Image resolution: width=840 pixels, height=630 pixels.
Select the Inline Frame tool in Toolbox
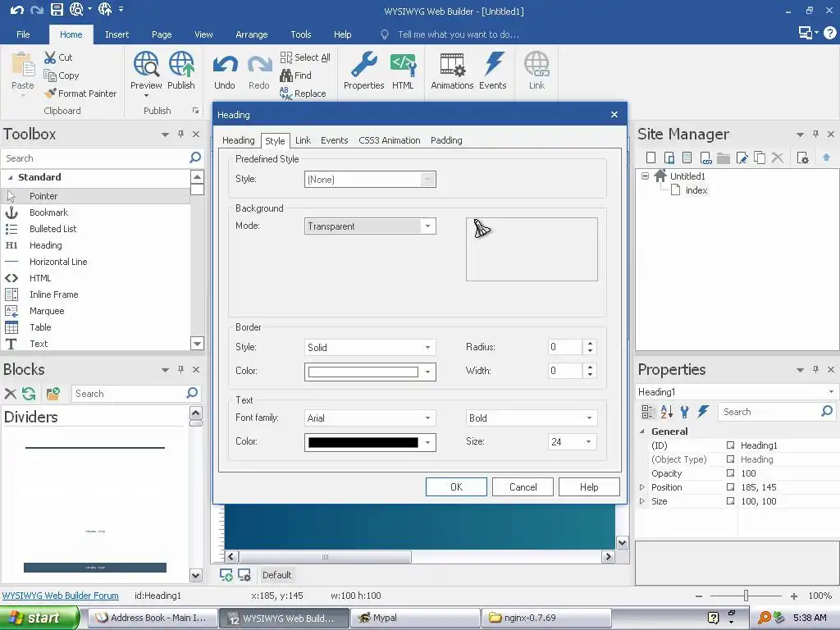[x=95, y=294]
